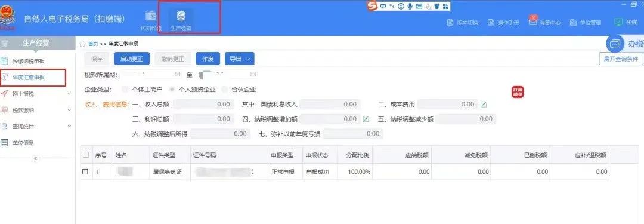Click the 版本切换 document icon
Viewport: 644px width, 224px height.
click(450, 23)
